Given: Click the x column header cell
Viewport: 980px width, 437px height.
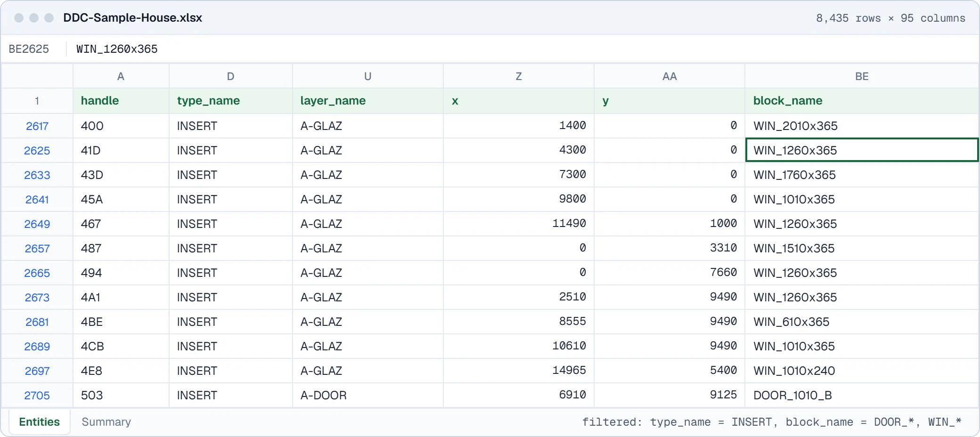Looking at the screenshot, I should click(519, 101).
